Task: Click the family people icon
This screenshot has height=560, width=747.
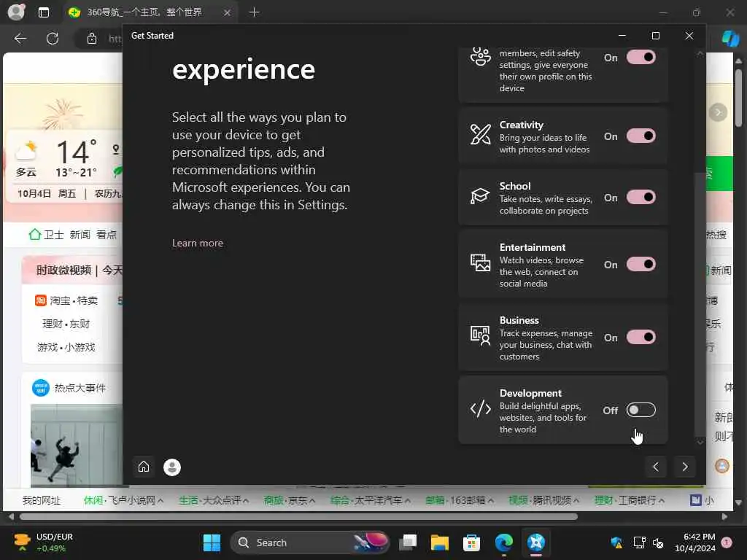Action: (480, 56)
